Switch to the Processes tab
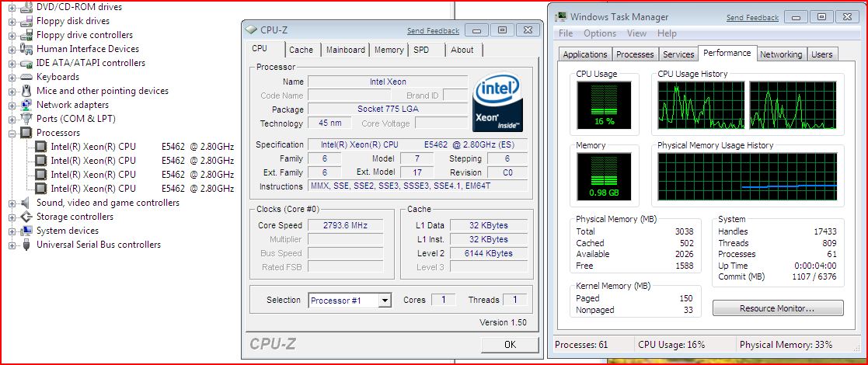 tap(635, 54)
